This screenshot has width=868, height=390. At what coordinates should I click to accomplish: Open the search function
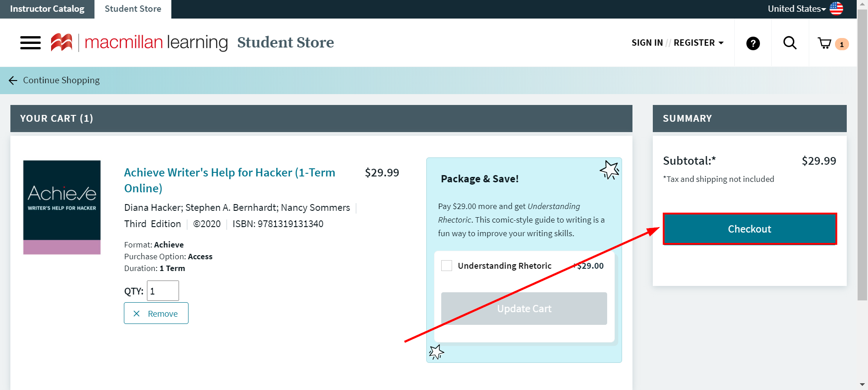pyautogui.click(x=789, y=43)
